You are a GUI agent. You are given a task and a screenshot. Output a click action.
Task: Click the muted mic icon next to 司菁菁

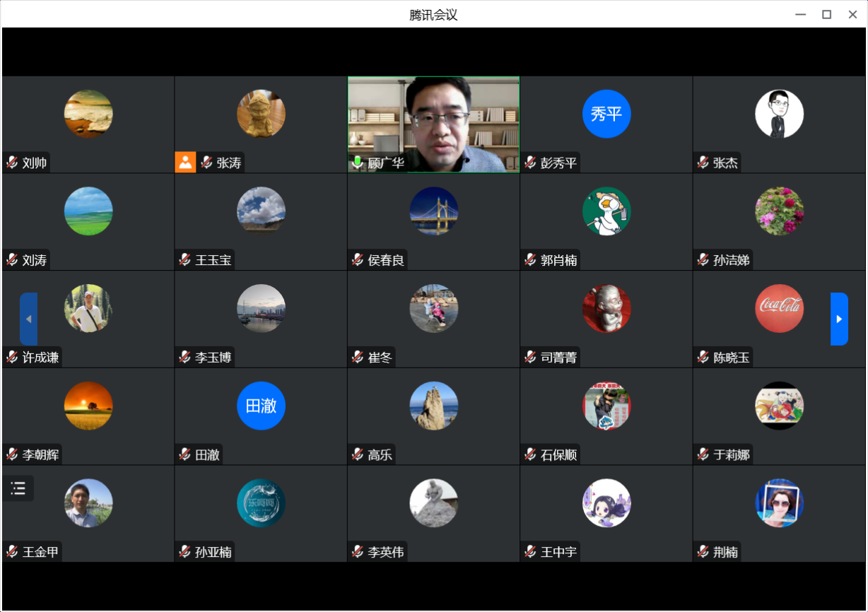pyautogui.click(x=530, y=358)
